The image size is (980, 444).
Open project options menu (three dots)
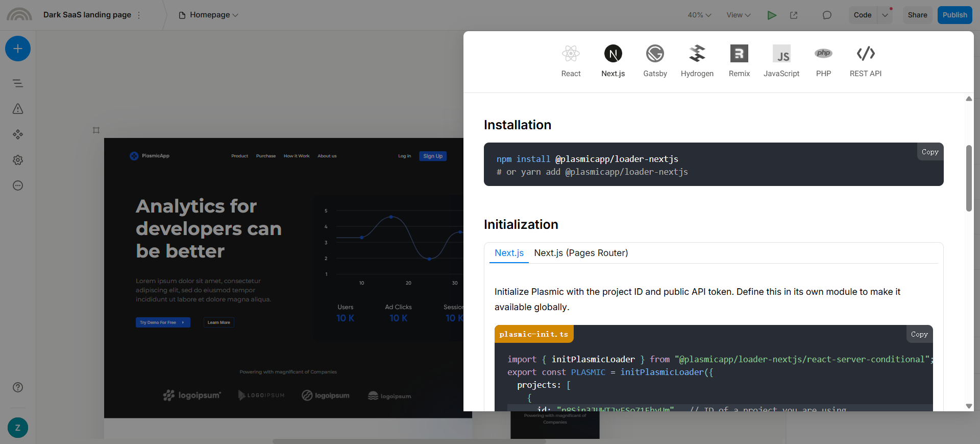point(139,15)
